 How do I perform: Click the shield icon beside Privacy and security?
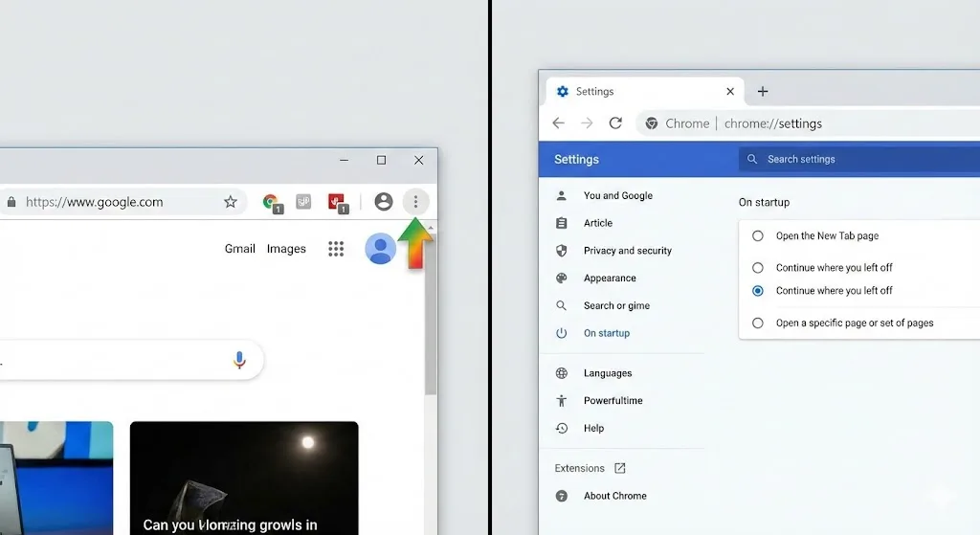pyautogui.click(x=561, y=251)
